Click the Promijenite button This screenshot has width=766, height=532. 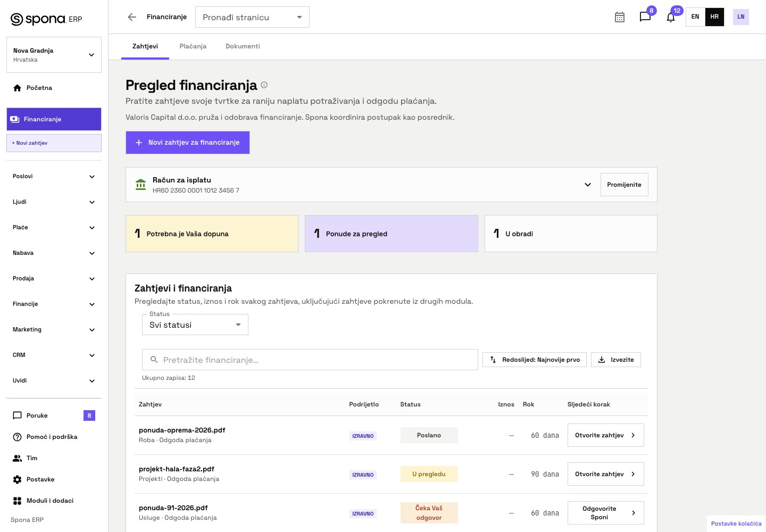[x=625, y=185]
